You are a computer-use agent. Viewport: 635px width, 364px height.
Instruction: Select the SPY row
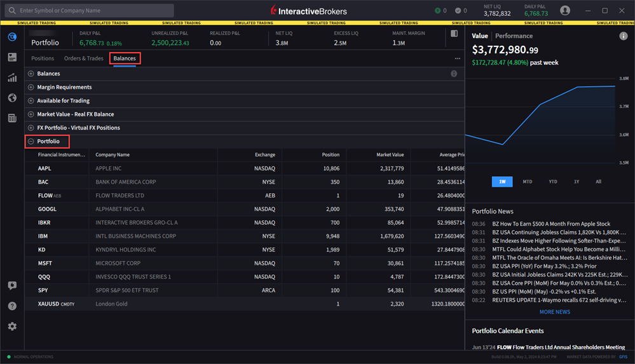(x=245, y=290)
